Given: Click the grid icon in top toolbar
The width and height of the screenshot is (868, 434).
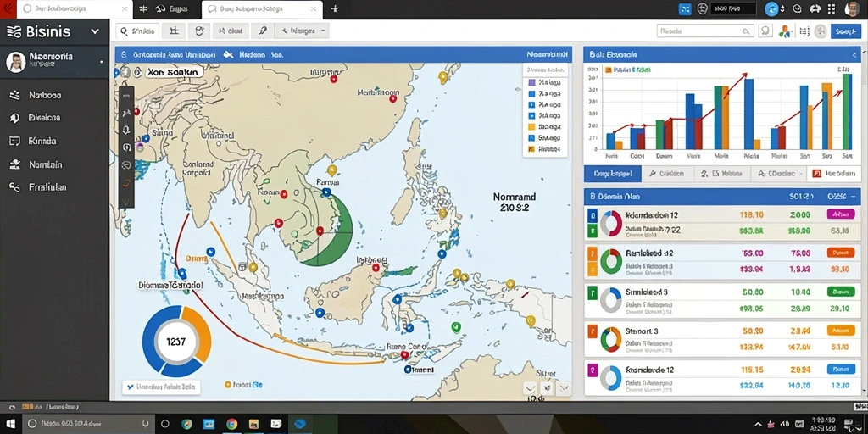Looking at the screenshot, I should (x=173, y=31).
